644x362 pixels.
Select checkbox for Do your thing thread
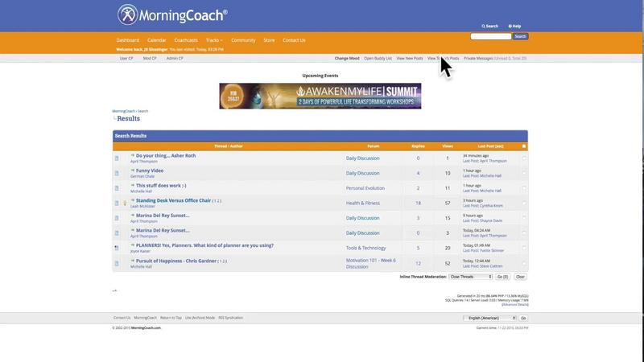click(x=524, y=158)
